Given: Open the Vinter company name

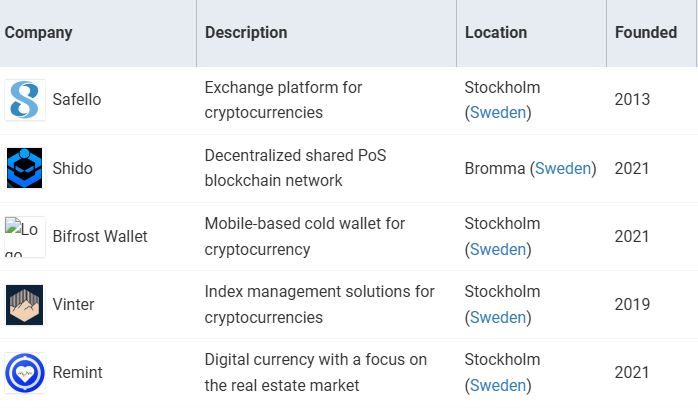Looking at the screenshot, I should pos(74,304).
